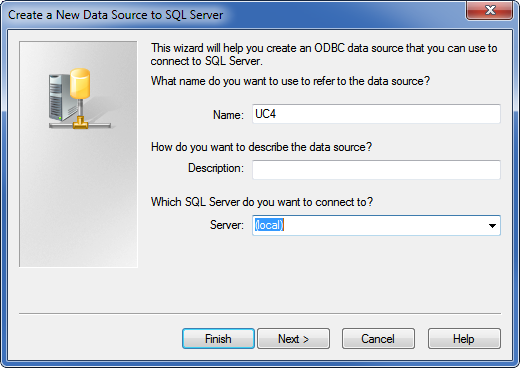The image size is (520, 368).
Task: Click the yellow database cylinder icon
Action: [x=80, y=84]
